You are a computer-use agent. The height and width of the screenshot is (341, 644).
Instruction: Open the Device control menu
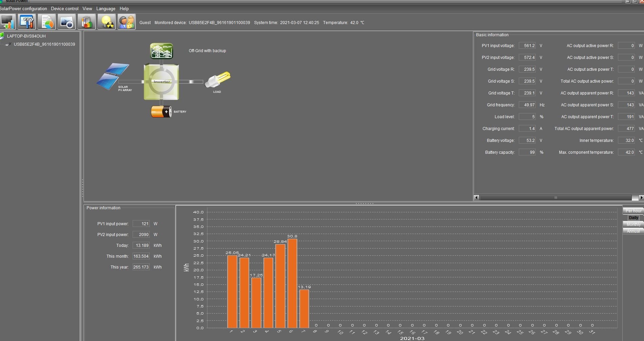65,8
